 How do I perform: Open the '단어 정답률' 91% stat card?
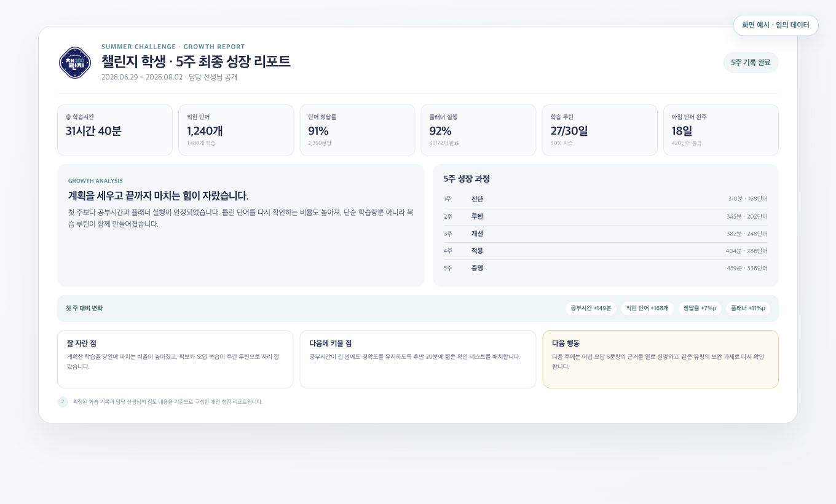(x=357, y=130)
